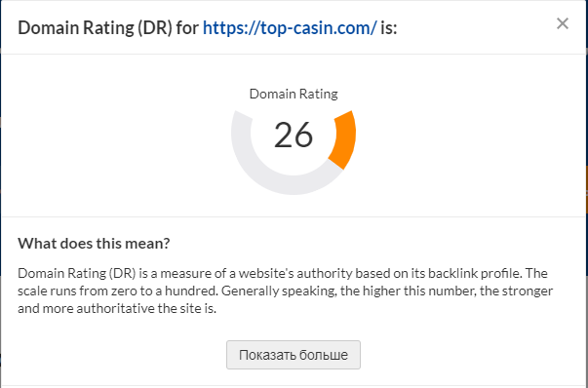Click the orange segment of the gauge
This screenshot has width=588, height=388.
(344, 139)
